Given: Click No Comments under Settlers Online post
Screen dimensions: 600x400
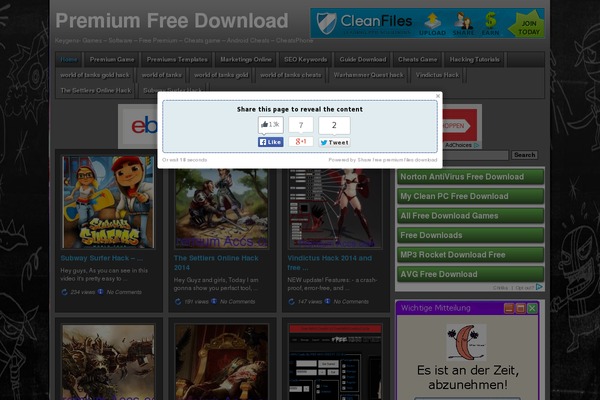Looking at the screenshot, I should tap(237, 302).
